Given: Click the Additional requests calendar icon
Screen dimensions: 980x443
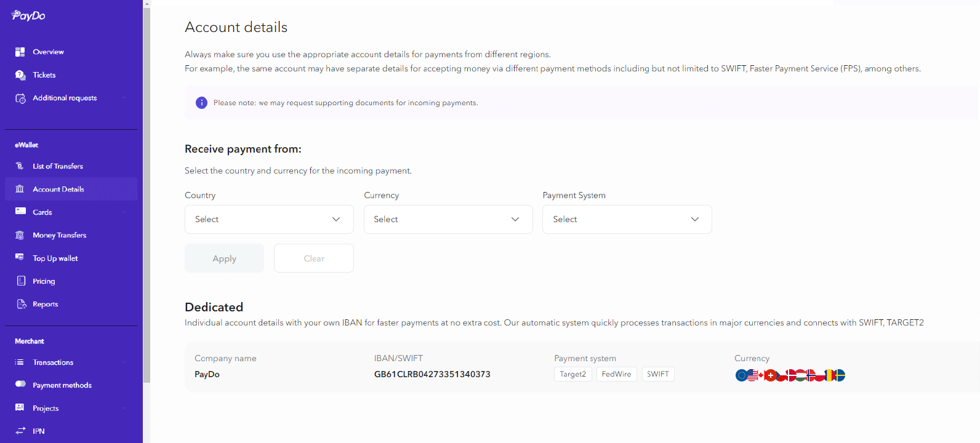Looking at the screenshot, I should (20, 98).
